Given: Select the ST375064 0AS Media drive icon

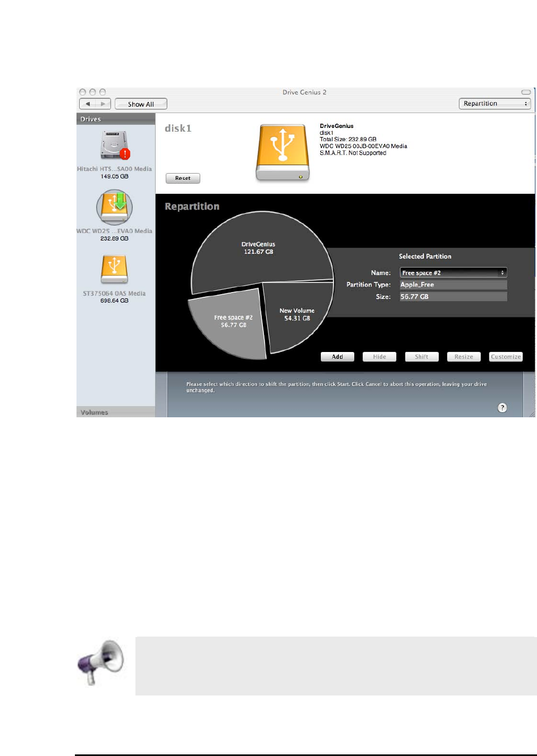Looking at the screenshot, I should pyautogui.click(x=114, y=269).
